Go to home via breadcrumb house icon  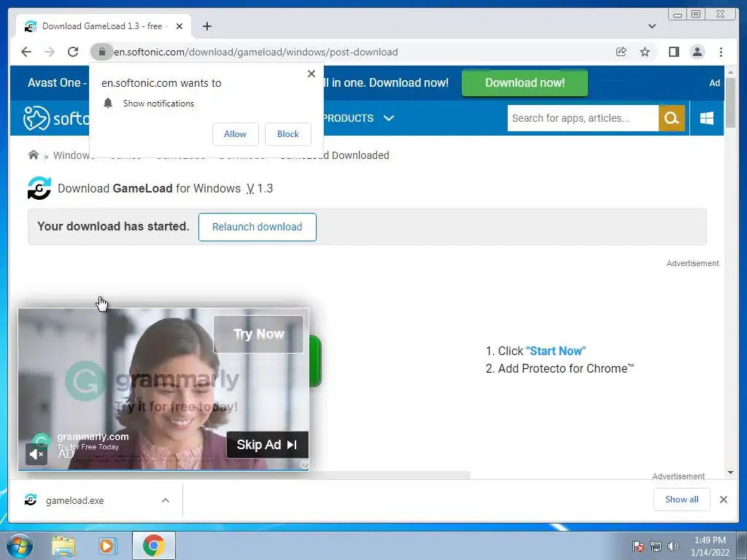pyautogui.click(x=34, y=155)
